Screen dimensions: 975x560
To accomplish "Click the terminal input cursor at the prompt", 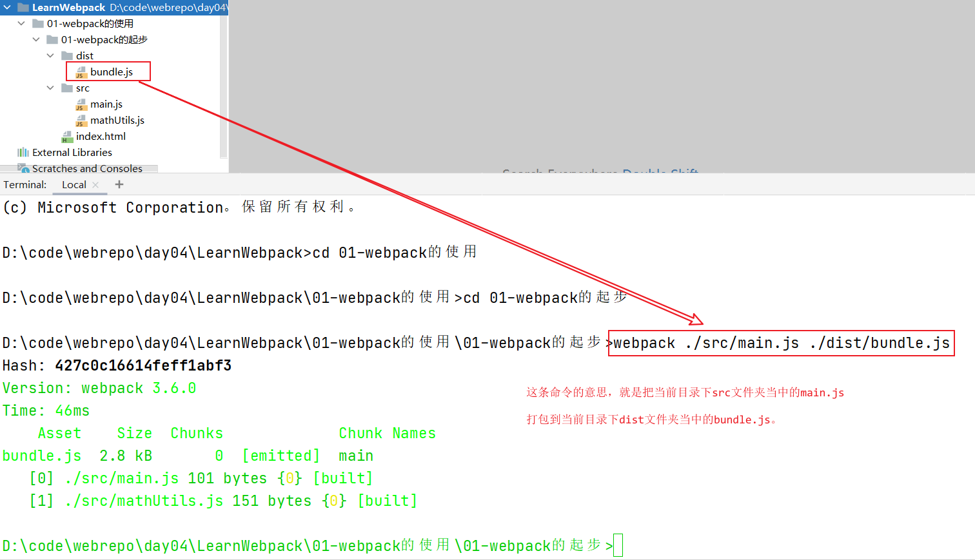I will tap(618, 545).
